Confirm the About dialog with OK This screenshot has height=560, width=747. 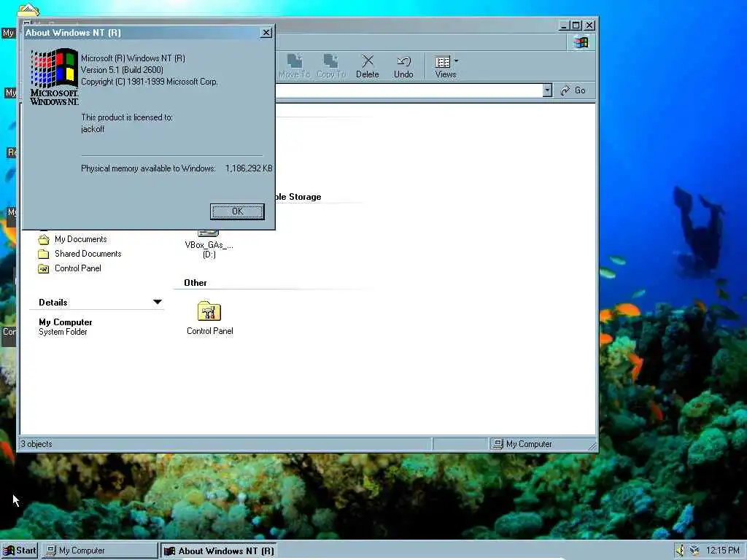coord(237,211)
